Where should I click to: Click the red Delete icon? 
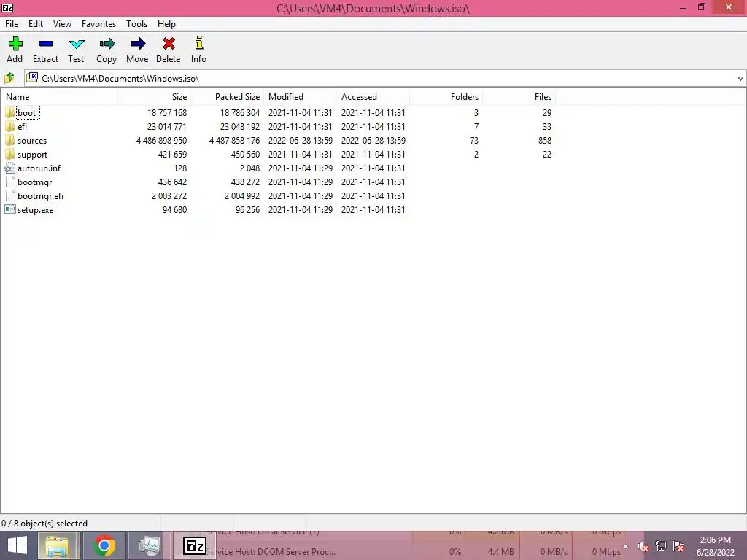[x=169, y=44]
